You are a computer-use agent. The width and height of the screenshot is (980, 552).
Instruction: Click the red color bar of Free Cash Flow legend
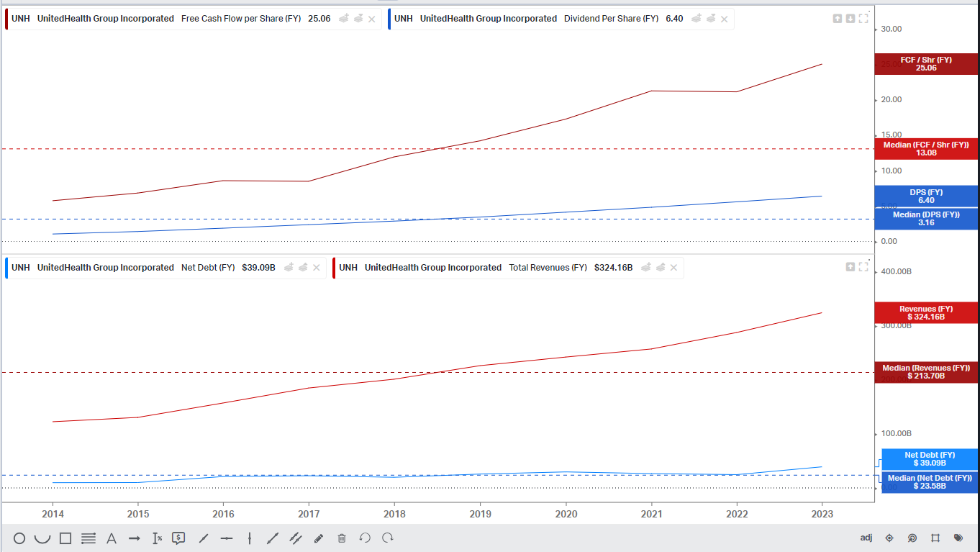point(6,19)
